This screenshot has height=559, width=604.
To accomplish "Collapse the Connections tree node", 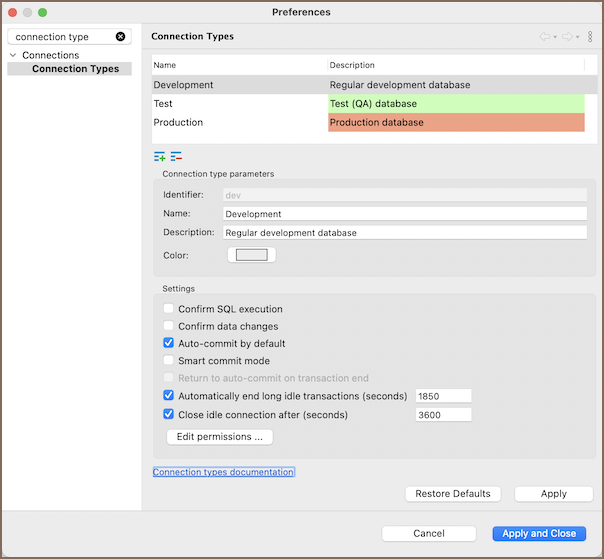I will point(13,55).
